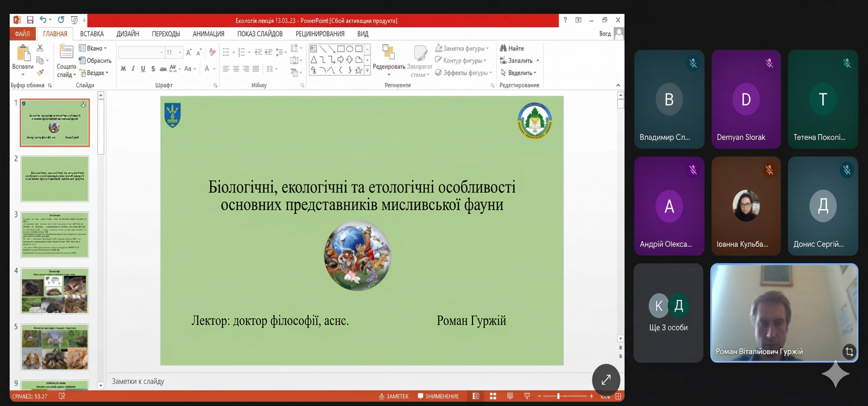
Task: Click the Find binoculars icon
Action: point(503,48)
